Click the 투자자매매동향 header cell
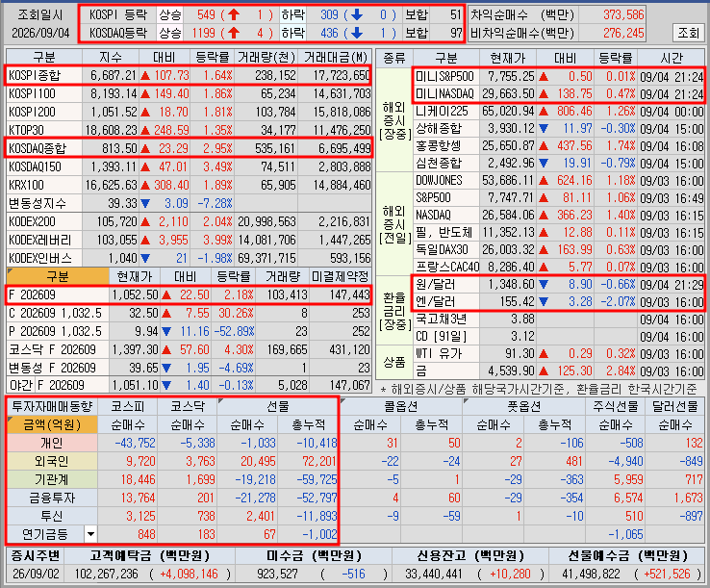This screenshot has height=588, width=710. [x=52, y=406]
